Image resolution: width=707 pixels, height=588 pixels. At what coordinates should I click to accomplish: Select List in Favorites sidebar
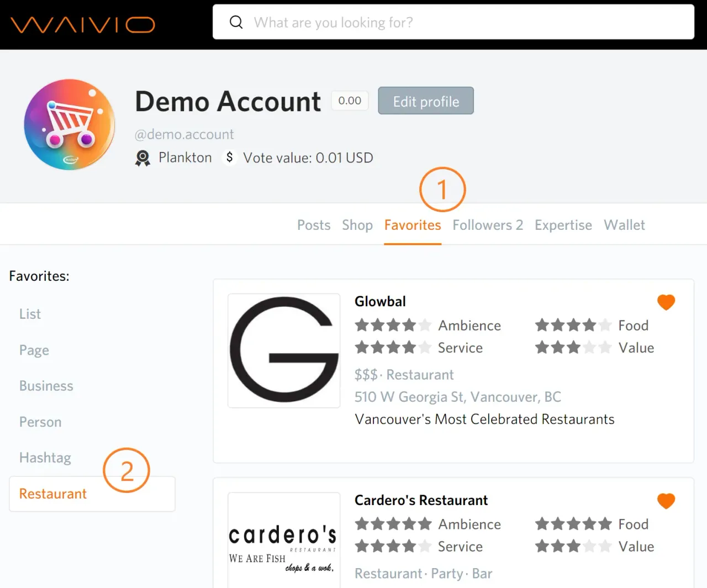coord(30,314)
